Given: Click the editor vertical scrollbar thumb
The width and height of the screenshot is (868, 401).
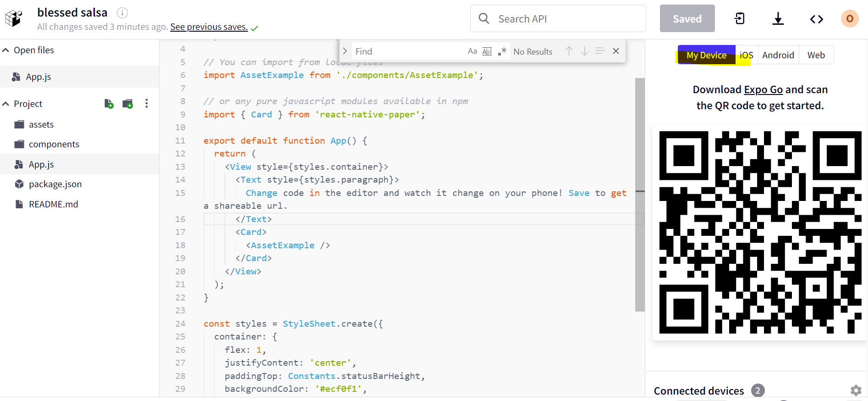Looking at the screenshot, I should click(x=640, y=195).
